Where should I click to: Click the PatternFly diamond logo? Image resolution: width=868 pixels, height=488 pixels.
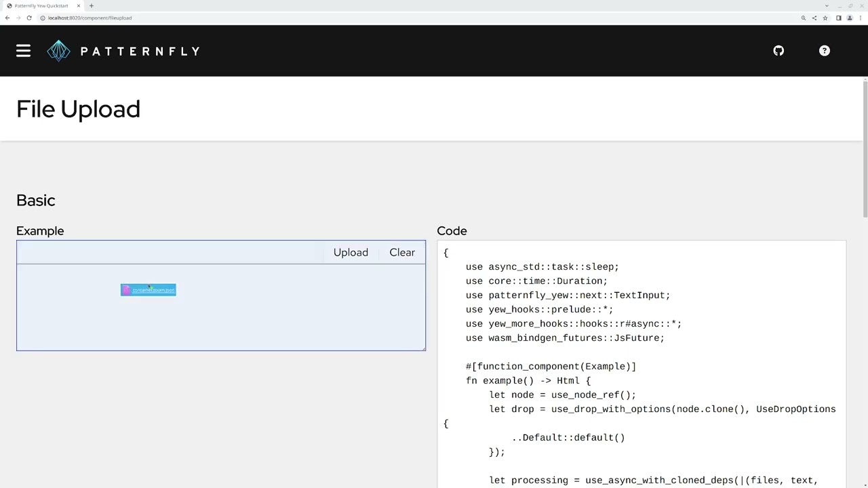pos(58,51)
